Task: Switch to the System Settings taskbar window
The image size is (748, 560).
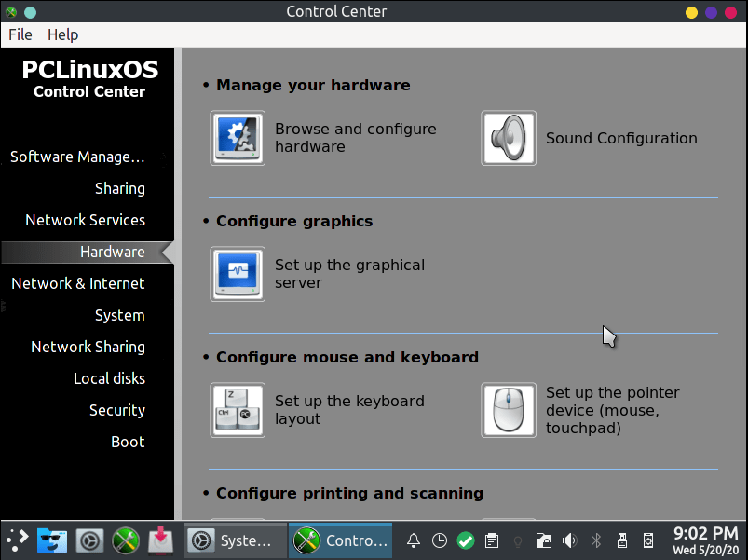Action: [x=235, y=540]
